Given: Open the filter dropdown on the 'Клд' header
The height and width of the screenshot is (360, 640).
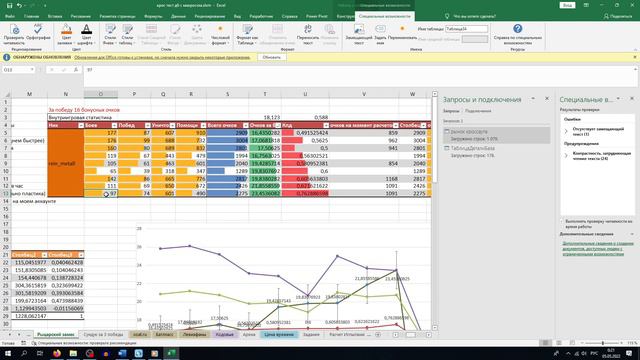Looking at the screenshot, I should coord(326,125).
